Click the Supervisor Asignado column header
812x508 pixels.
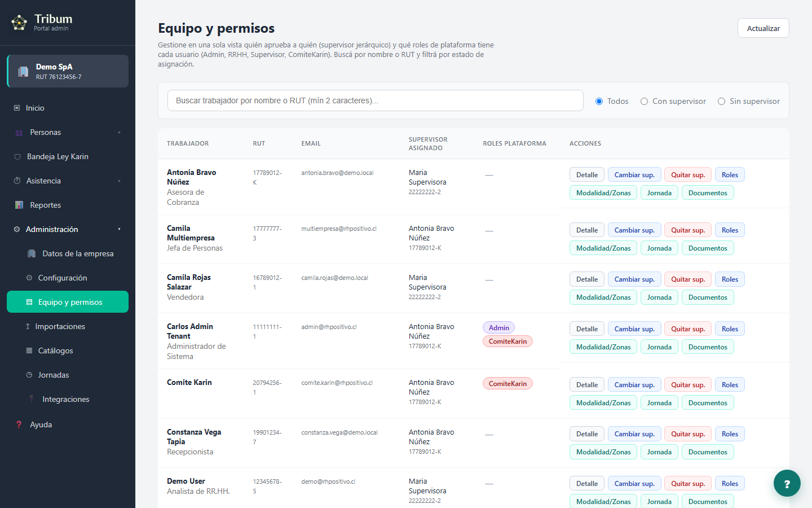point(428,144)
